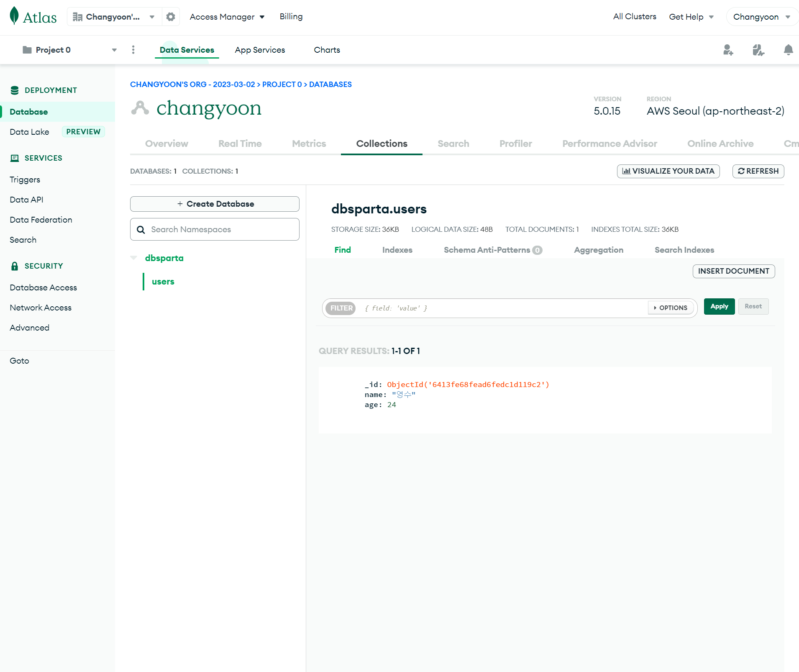Open Database Access in the sidebar

pyautogui.click(x=44, y=287)
